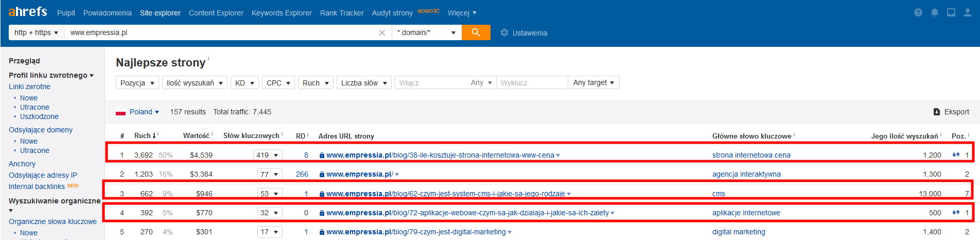The width and height of the screenshot is (980, 240).
Task: Click the ahrefs logo
Action: tap(28, 11)
